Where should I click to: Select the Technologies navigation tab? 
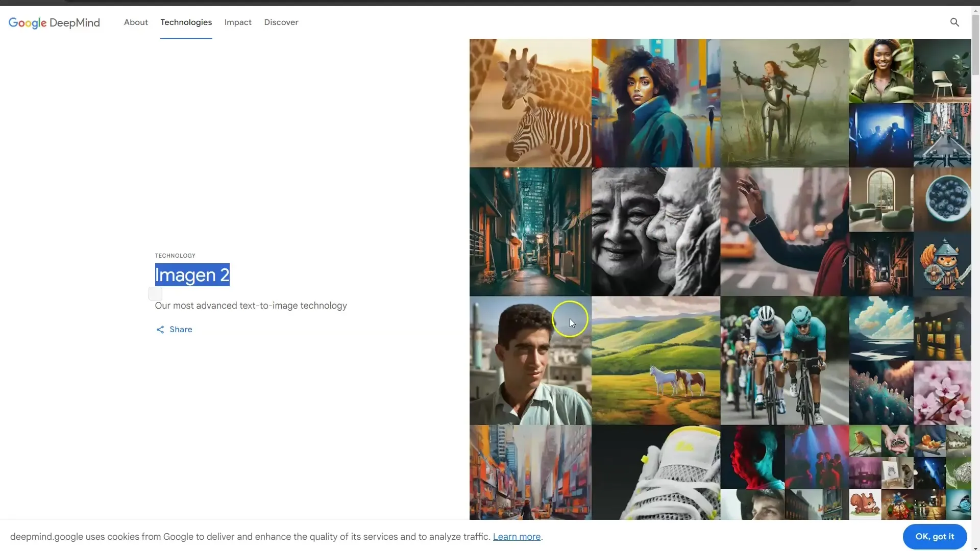pos(186,22)
